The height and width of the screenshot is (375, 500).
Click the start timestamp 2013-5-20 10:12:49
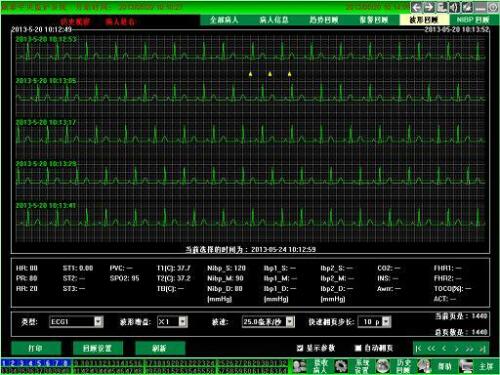pyautogui.click(x=42, y=29)
